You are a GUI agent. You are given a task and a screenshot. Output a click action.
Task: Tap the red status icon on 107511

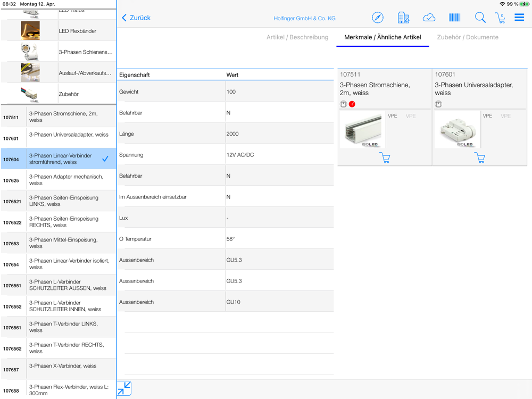click(352, 104)
